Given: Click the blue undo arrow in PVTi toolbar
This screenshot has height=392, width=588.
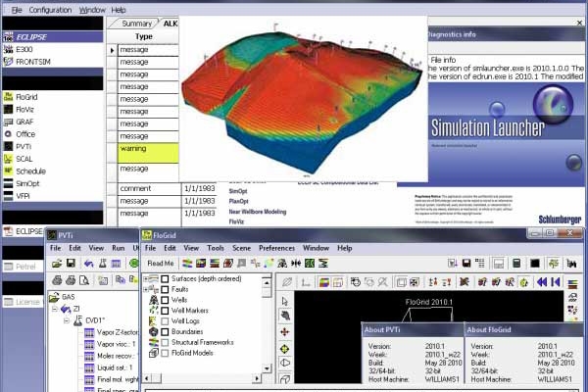Looking at the screenshot, I should pyautogui.click(x=88, y=264).
